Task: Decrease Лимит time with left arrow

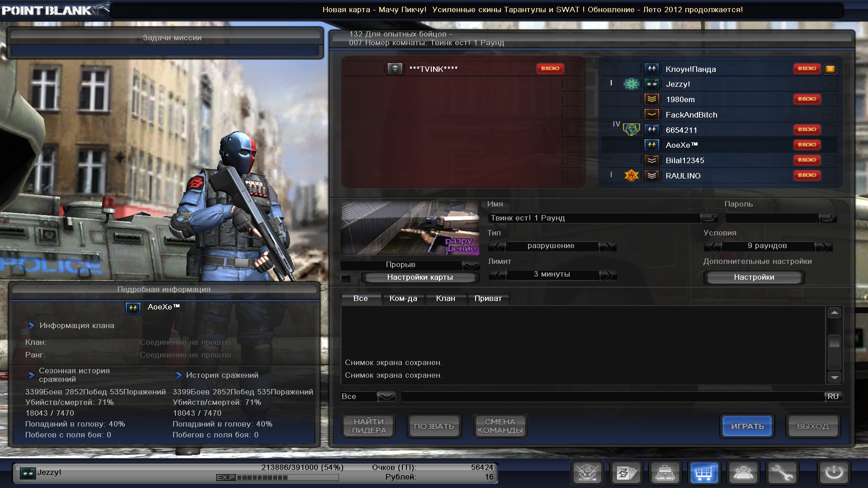Action: [497, 275]
